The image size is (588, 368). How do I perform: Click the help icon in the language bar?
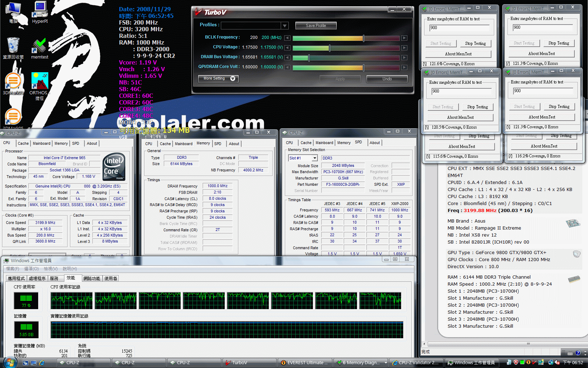578,353
